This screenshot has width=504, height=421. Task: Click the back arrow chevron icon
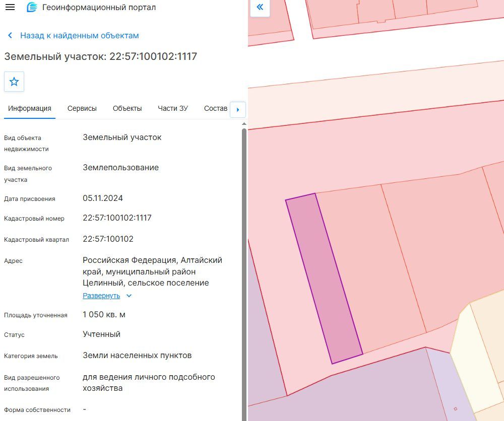point(10,35)
